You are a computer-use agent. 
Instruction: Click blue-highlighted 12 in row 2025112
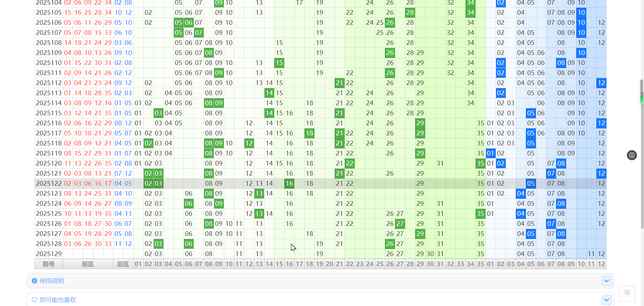tap(601, 83)
